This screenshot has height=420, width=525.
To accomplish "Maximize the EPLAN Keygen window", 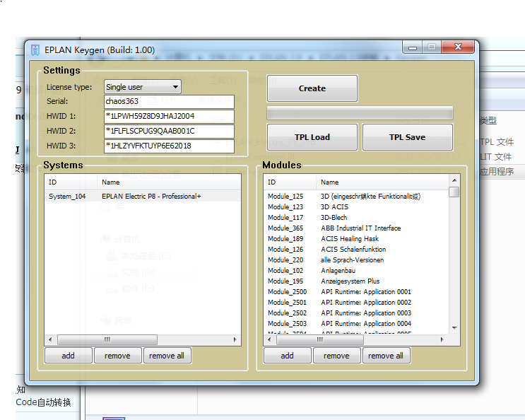I will (432, 47).
